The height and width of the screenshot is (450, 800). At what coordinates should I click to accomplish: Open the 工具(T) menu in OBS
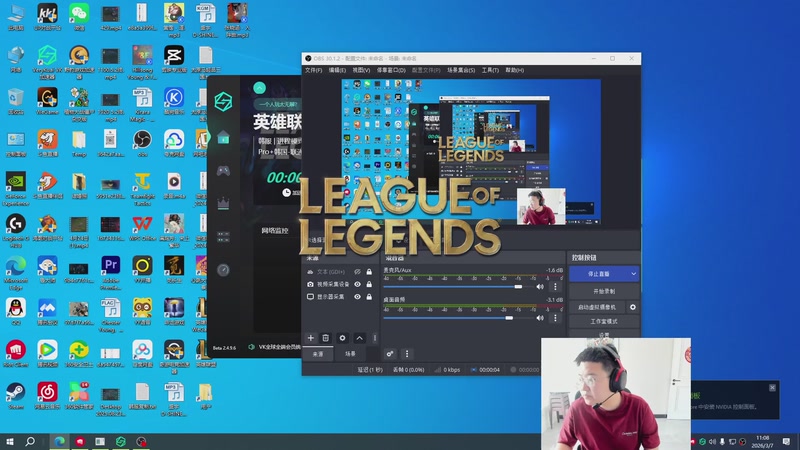490,70
